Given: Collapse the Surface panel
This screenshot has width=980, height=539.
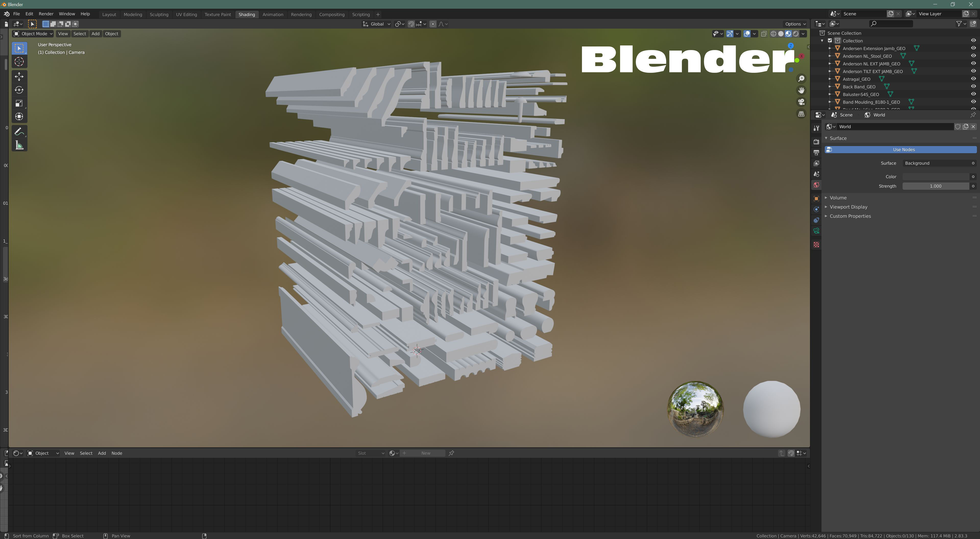Looking at the screenshot, I should click(838, 138).
